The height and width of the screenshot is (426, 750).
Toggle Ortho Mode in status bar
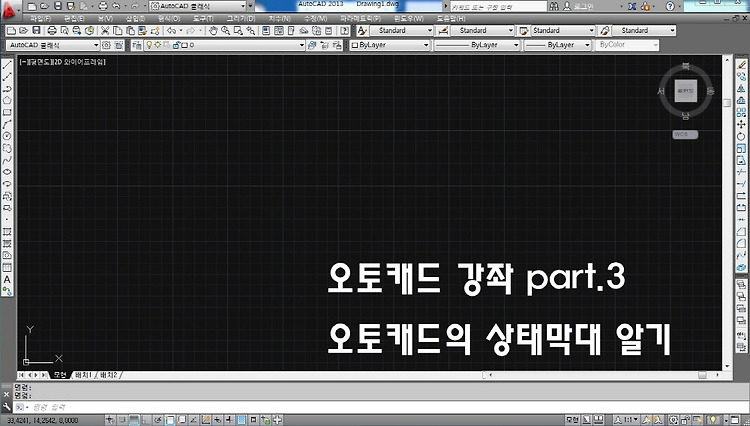pyautogui.click(x=146, y=420)
